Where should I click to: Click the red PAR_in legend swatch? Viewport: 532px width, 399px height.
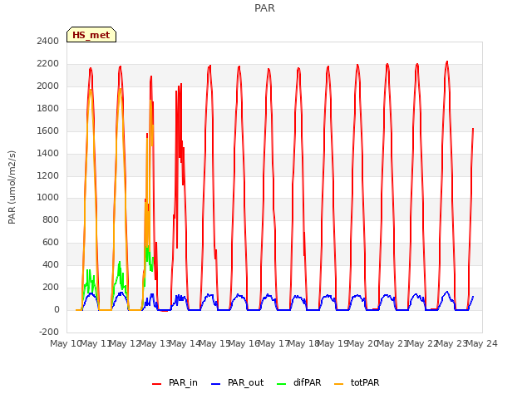tap(157, 384)
